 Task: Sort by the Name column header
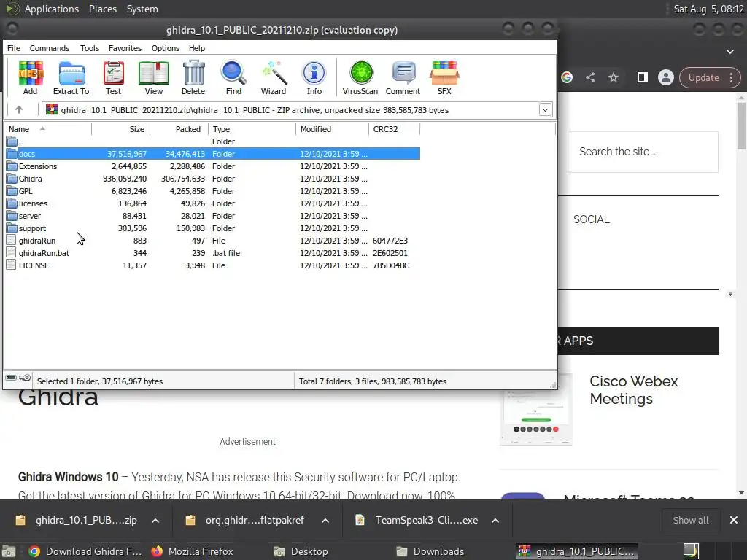[47, 129]
